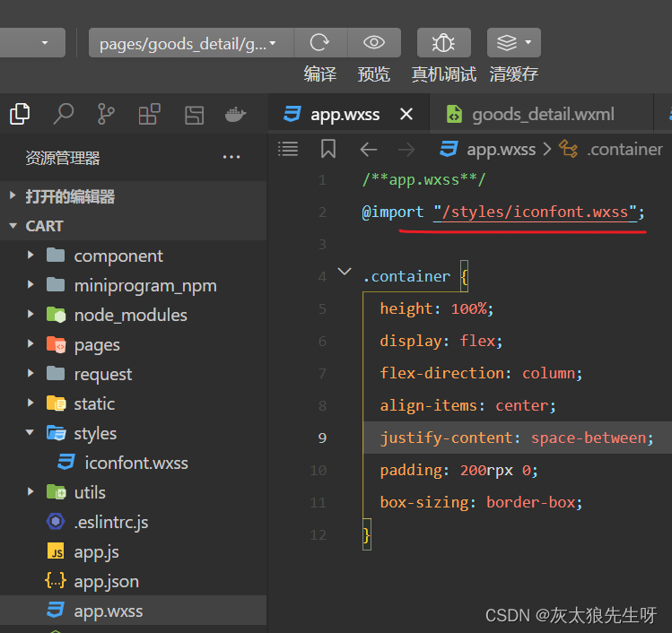Expand the node_modules folder

point(133,315)
